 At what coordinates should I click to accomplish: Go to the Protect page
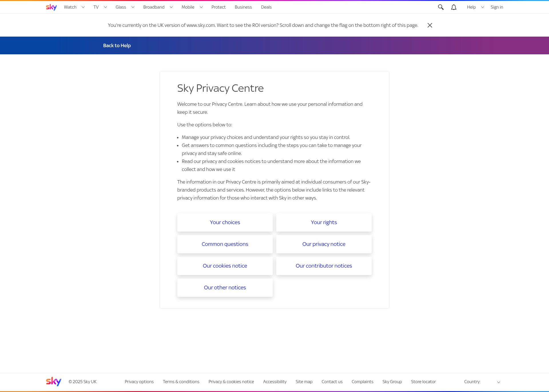pos(218,7)
